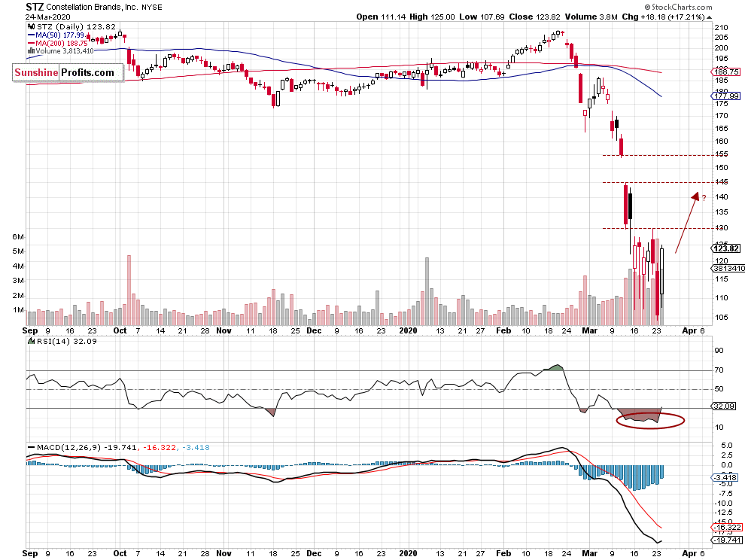Click the 123.82 last-price tag on right axis
The image size is (745, 560).
click(x=726, y=248)
